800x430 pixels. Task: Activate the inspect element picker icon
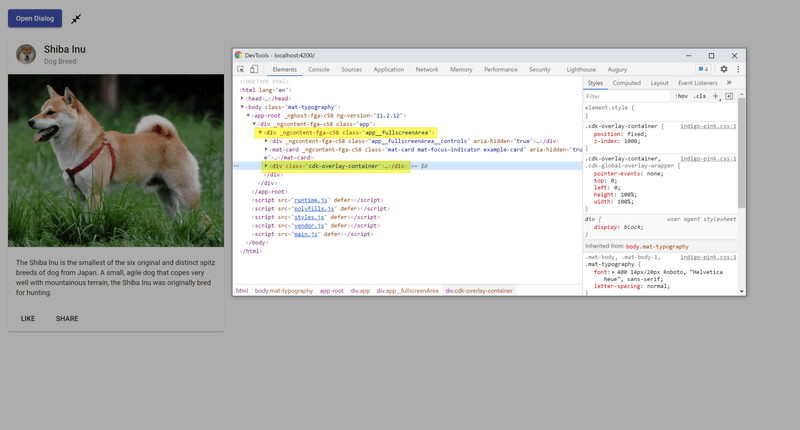pyautogui.click(x=241, y=69)
